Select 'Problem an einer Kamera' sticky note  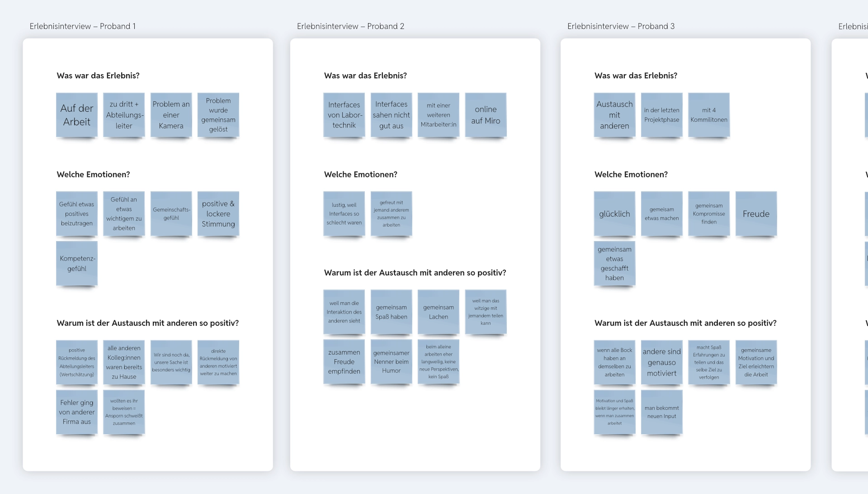[171, 115]
